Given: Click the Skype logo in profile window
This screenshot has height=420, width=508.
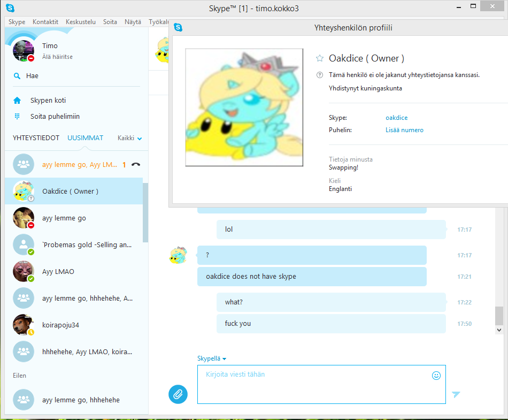Looking at the screenshot, I should (178, 27).
